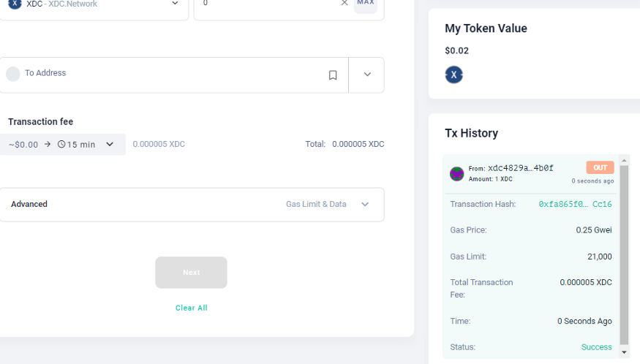Open saved addresses with the bookmark icon
Screen dimensions: 640x364
333,75
